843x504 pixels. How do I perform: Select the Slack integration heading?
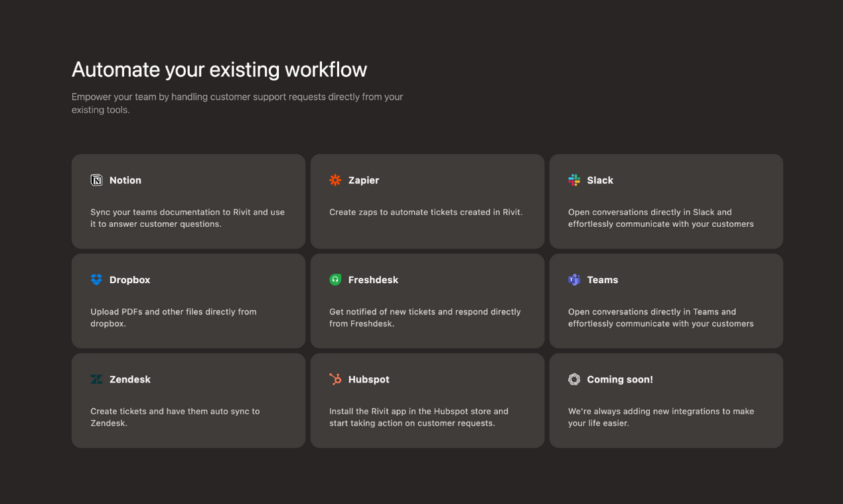600,180
